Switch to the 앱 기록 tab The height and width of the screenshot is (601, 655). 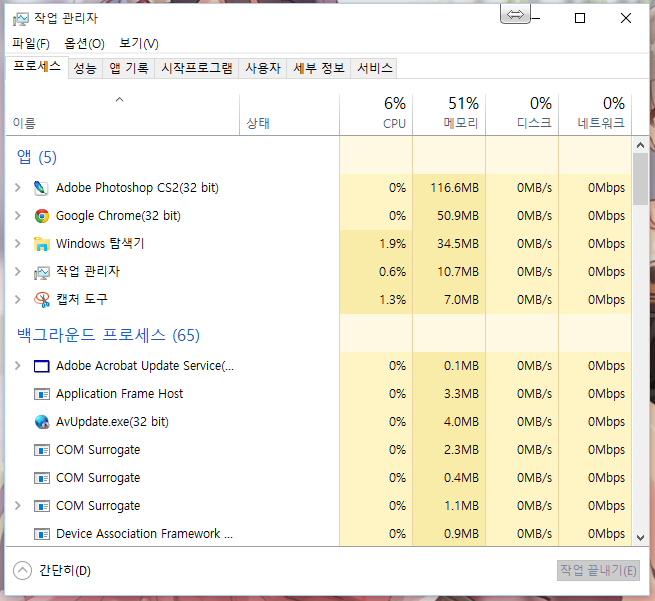(x=129, y=68)
